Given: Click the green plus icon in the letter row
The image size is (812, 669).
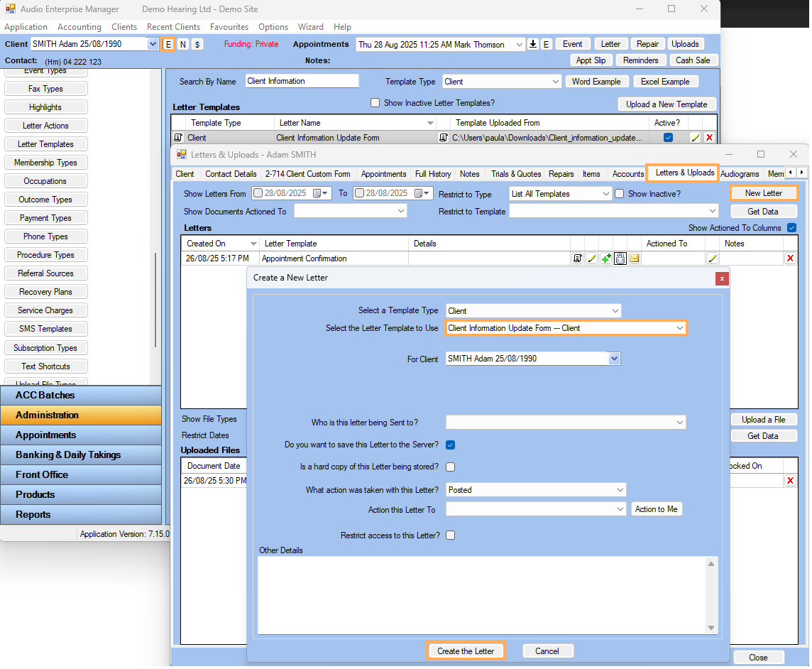Looking at the screenshot, I should (x=606, y=259).
